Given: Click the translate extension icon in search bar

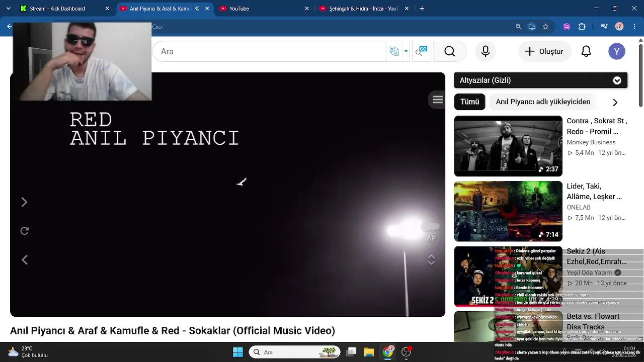Looking at the screenshot, I should (394, 51).
